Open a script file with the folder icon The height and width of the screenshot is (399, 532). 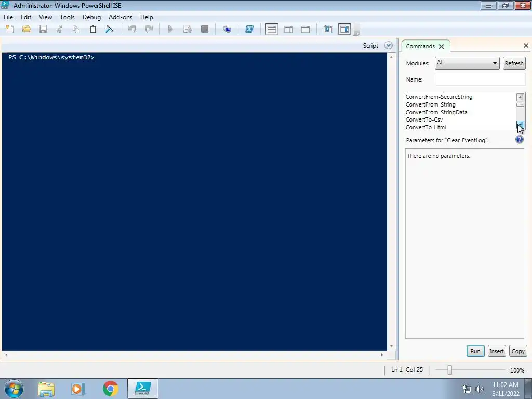(x=26, y=29)
